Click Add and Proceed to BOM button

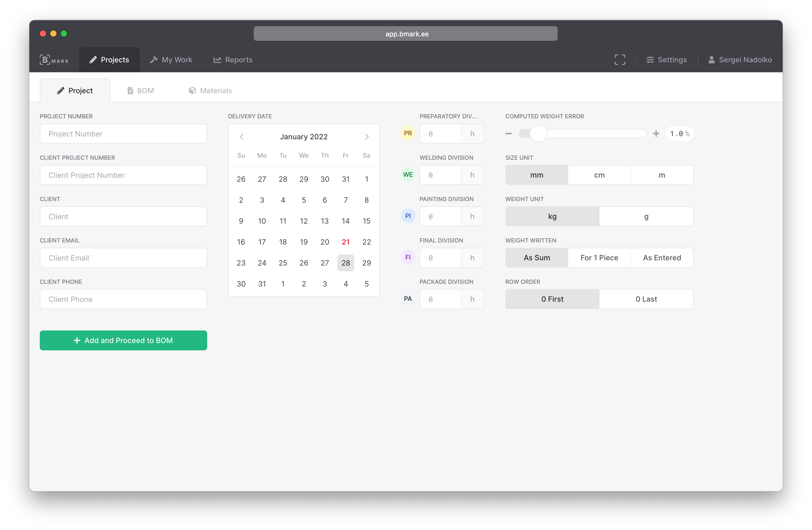[x=123, y=340]
